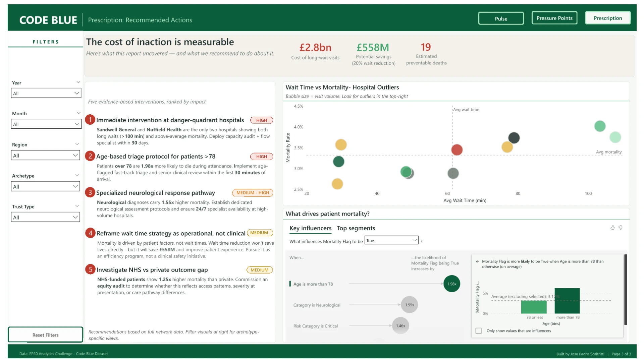
Task: Select the red number 1 intervention badge
Action: [x=90, y=120]
